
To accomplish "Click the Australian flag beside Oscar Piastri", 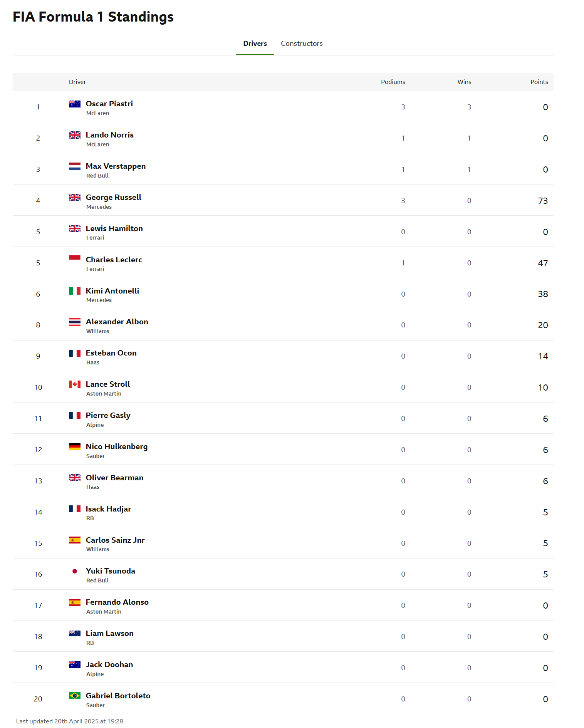I will (75, 104).
